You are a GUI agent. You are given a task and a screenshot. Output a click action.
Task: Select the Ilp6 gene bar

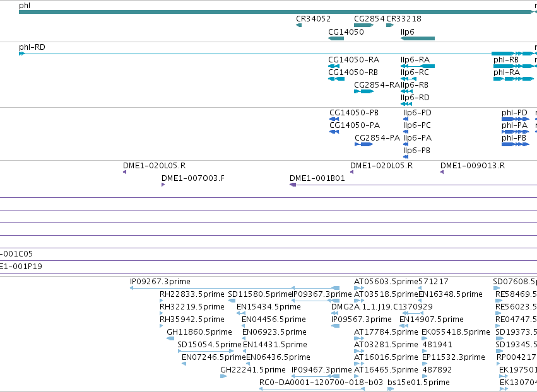(x=418, y=38)
